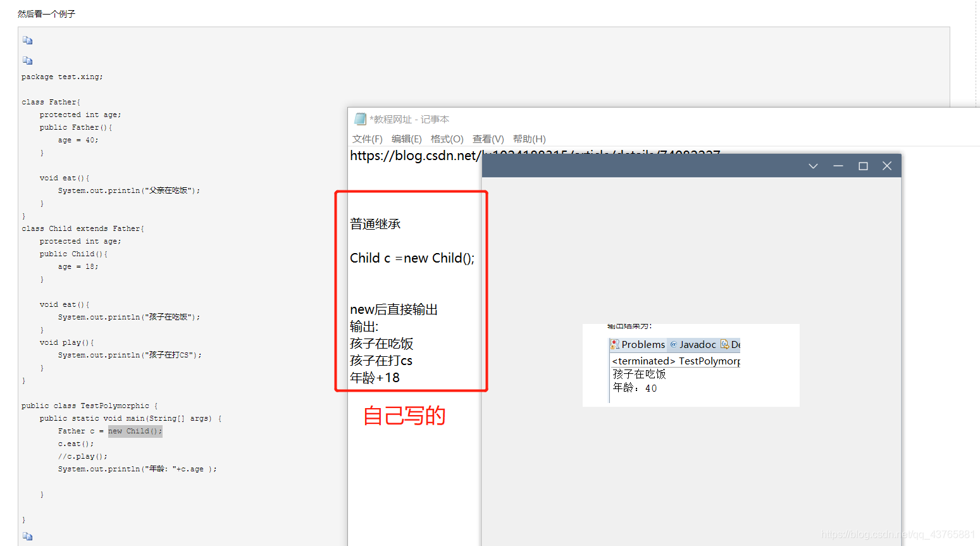This screenshot has width=980, height=546.
Task: Click the Problems tab icon
Action: tap(614, 345)
